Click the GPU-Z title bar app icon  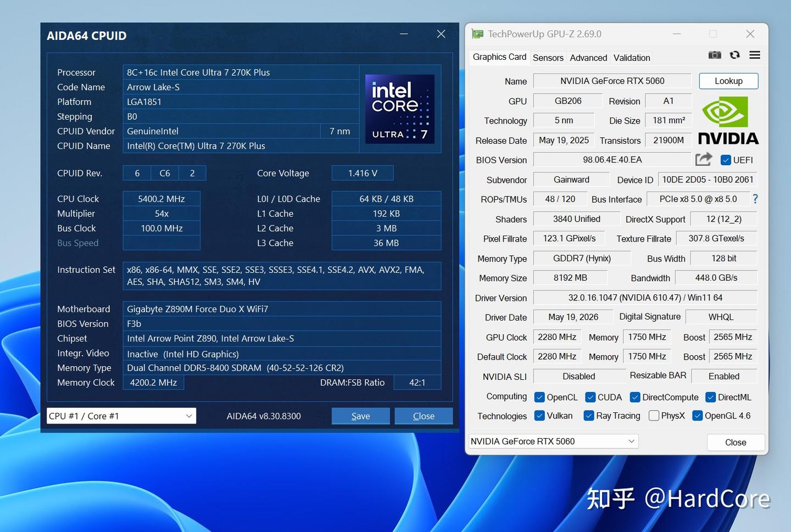point(478,34)
